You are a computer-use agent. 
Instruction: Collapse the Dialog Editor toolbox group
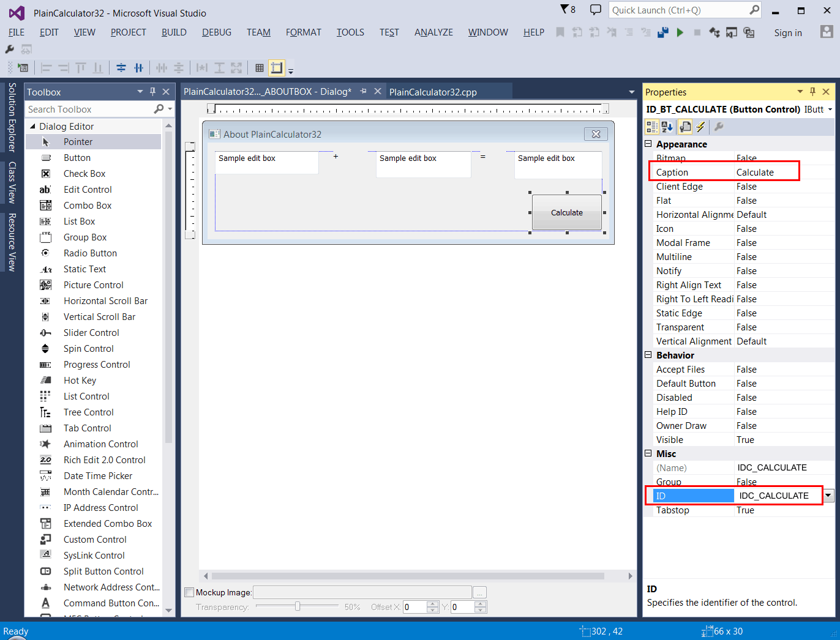32,126
